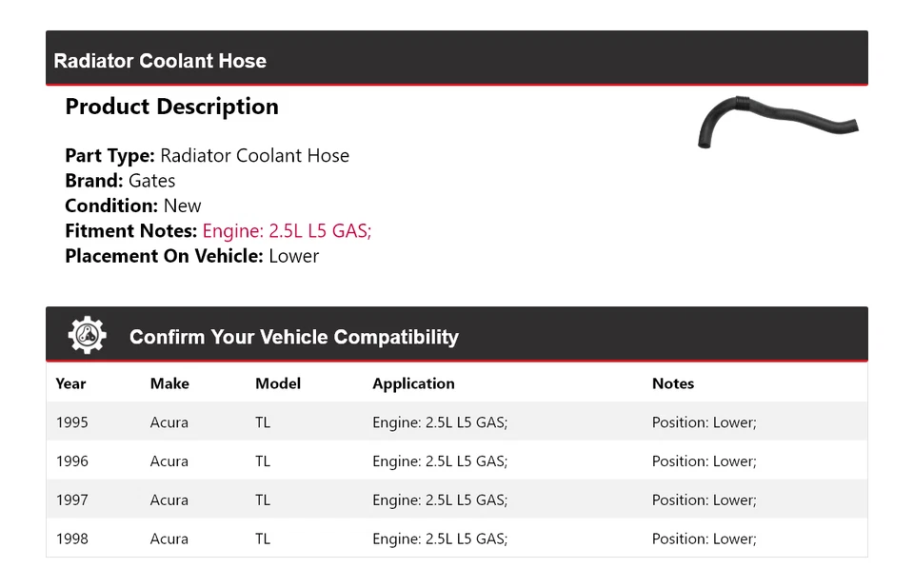The image size is (914, 588).
Task: Click Position: Lower in the 1998 row
Action: coord(704,539)
